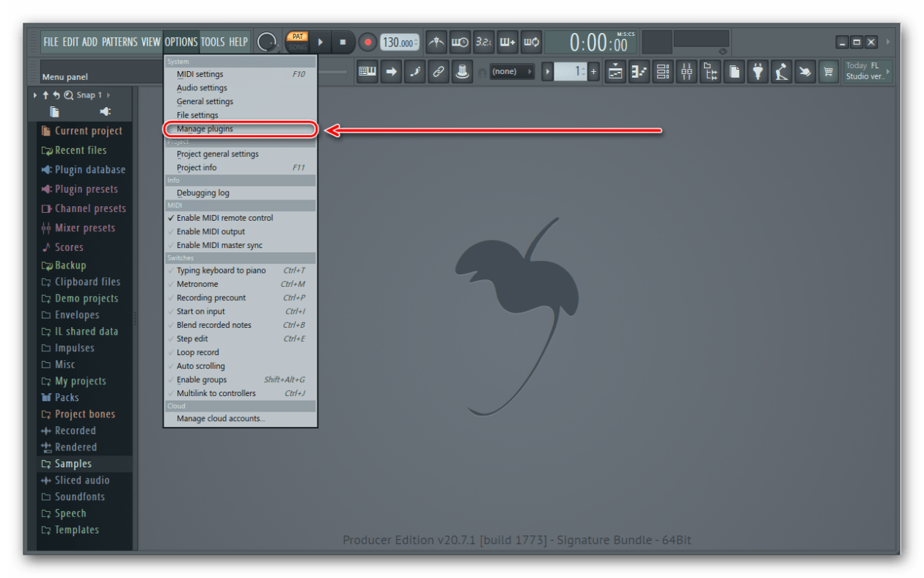924x578 pixels.
Task: Select Manage plugins in Options menu
Action: (241, 130)
